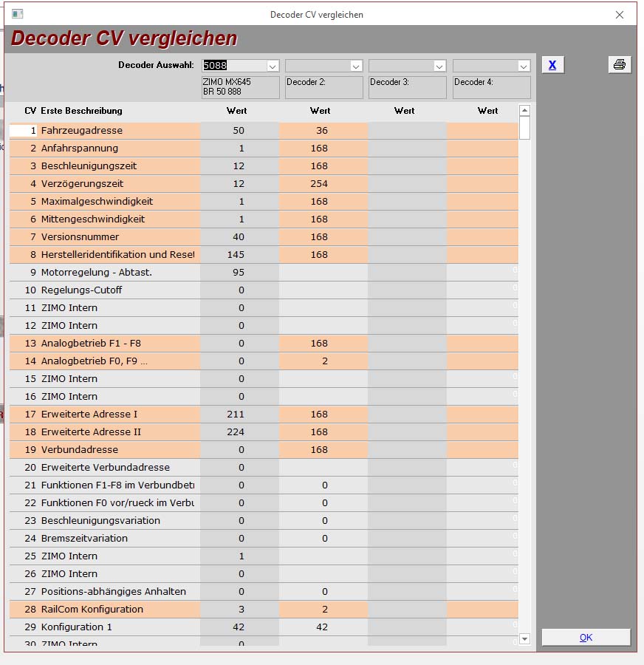This screenshot has width=644, height=665.
Task: Select the Beschleunigungszeit row
Action: [264, 166]
